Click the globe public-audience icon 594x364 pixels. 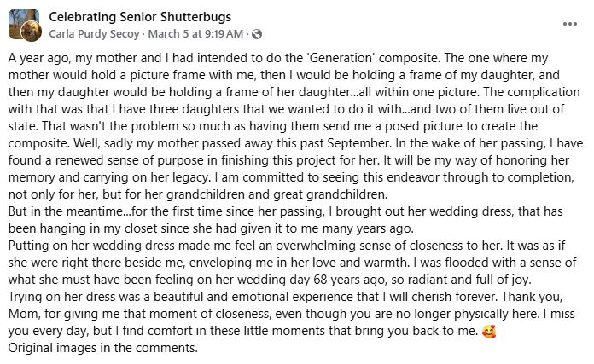click(257, 34)
